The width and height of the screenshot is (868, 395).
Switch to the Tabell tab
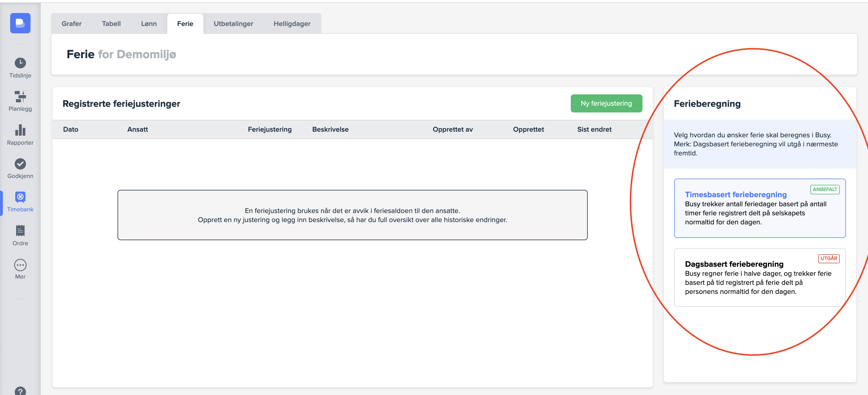click(111, 23)
